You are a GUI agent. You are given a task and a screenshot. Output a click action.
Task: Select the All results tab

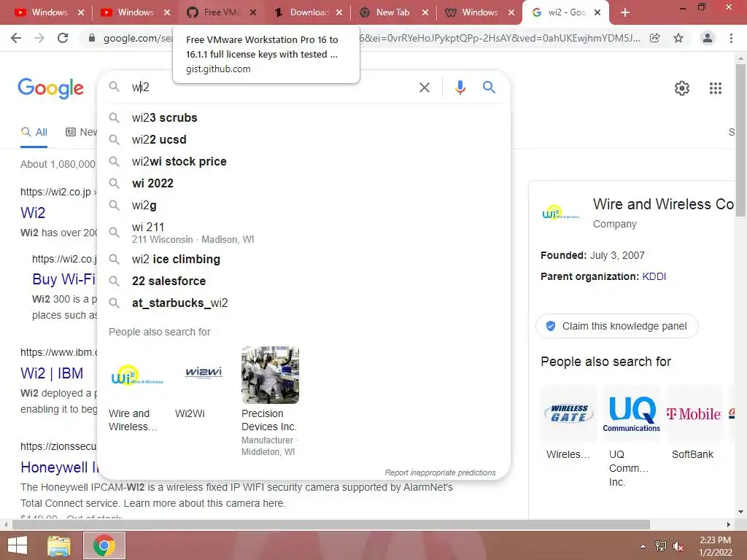[x=34, y=133]
